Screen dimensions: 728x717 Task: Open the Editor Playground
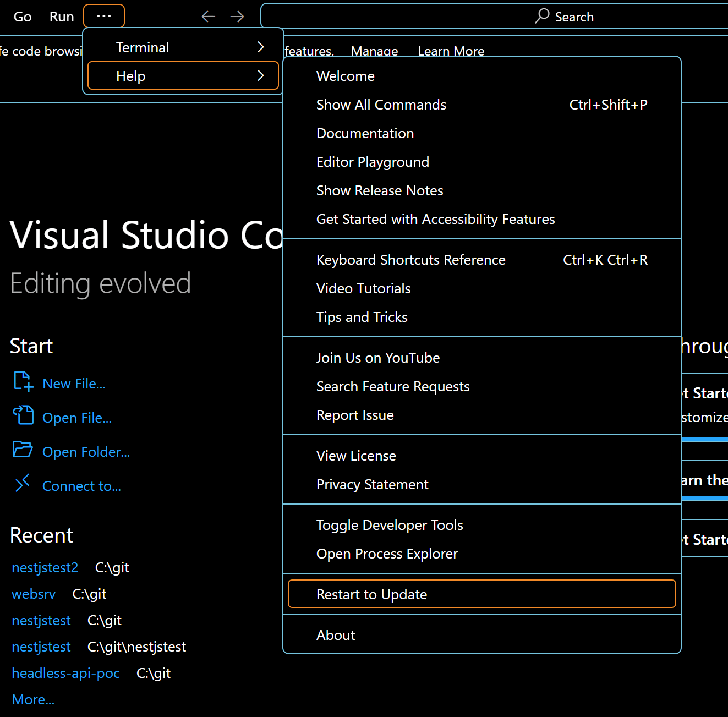pos(373,162)
